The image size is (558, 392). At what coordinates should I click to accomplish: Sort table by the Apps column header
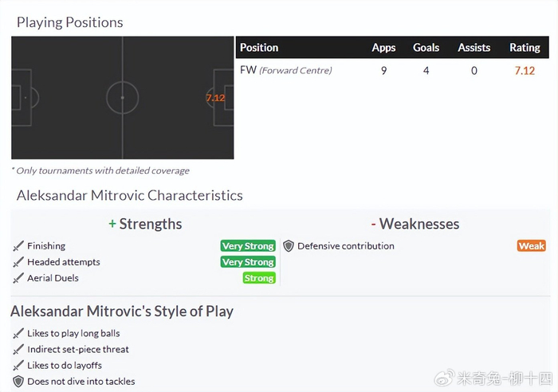click(383, 48)
